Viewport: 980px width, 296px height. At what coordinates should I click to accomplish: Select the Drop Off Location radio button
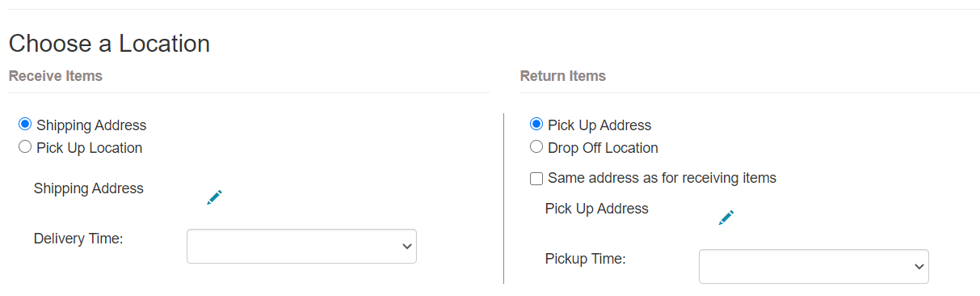(x=536, y=147)
